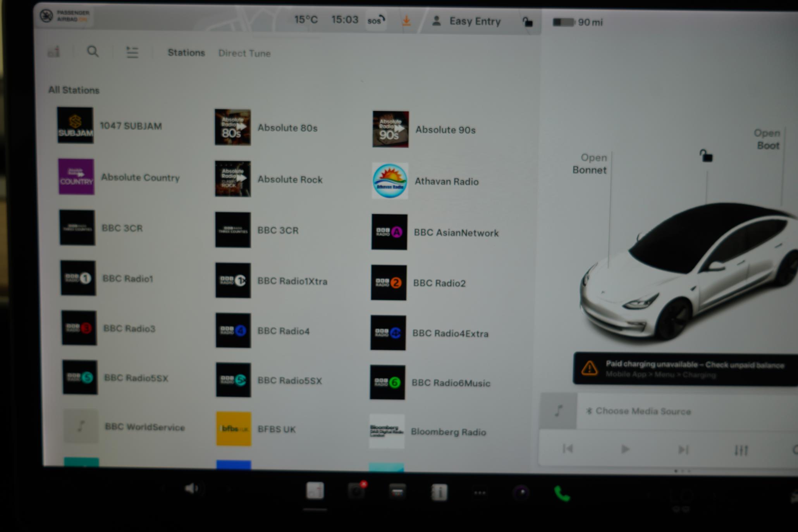Screen dimensions: 798x532
Task: Play Bloomberg Radio station
Action: pyautogui.click(x=428, y=431)
